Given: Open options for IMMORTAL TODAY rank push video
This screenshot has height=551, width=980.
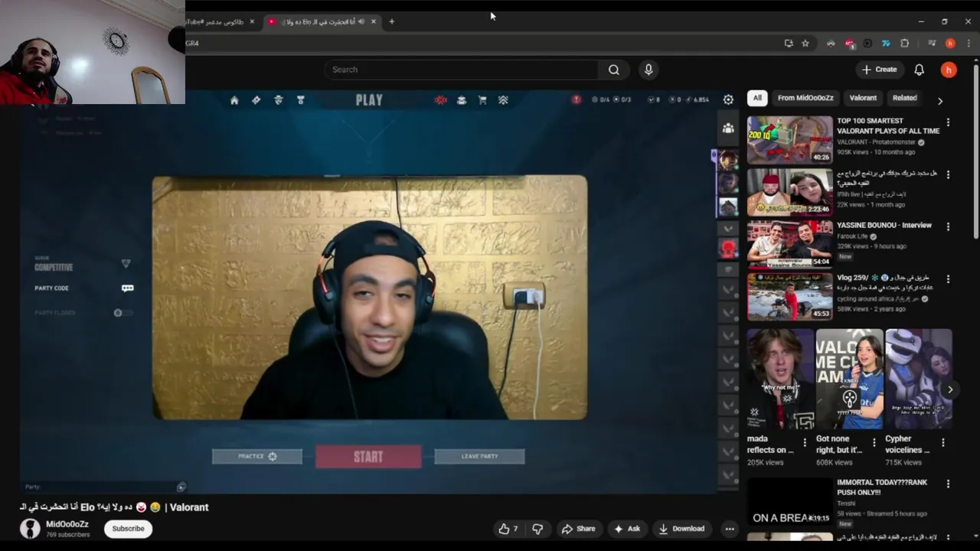Looking at the screenshot, I should 948,484.
